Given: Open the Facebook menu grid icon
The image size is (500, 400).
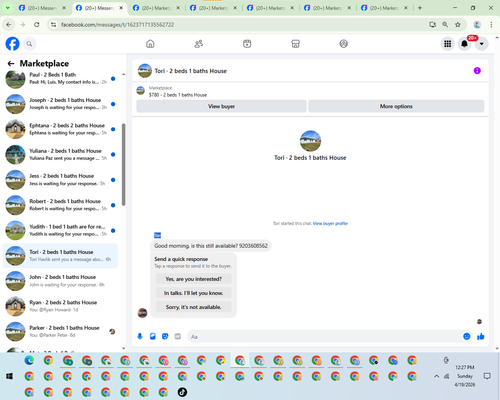Looking at the screenshot, I should 448,44.
